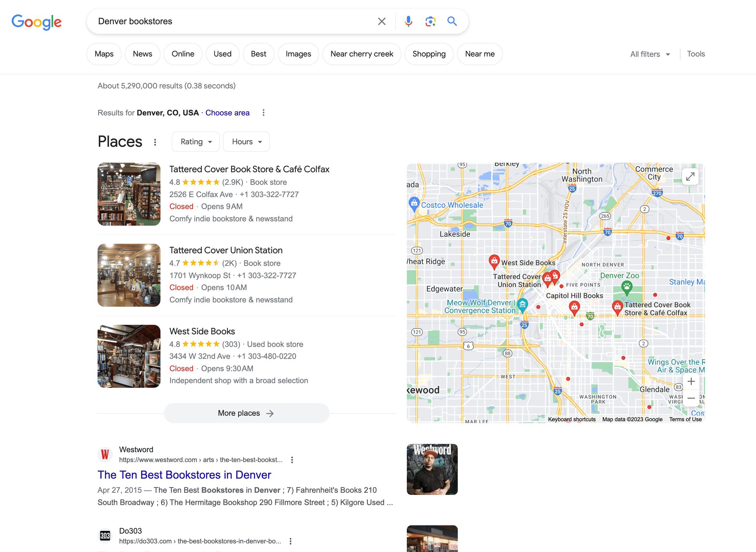Click the phone number +1 303-480-0220
This screenshot has height=552, width=756.
266,356
